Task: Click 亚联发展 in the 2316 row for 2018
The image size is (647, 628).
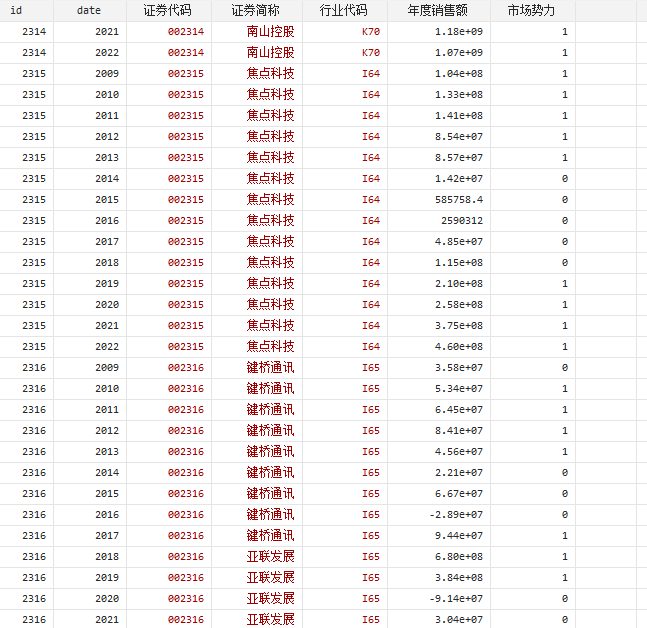Action: [270, 556]
